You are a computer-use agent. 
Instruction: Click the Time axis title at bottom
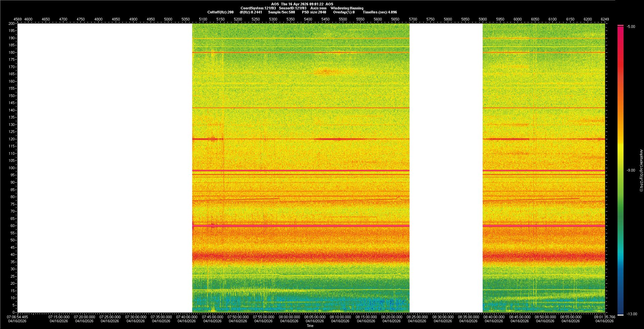(x=310, y=326)
